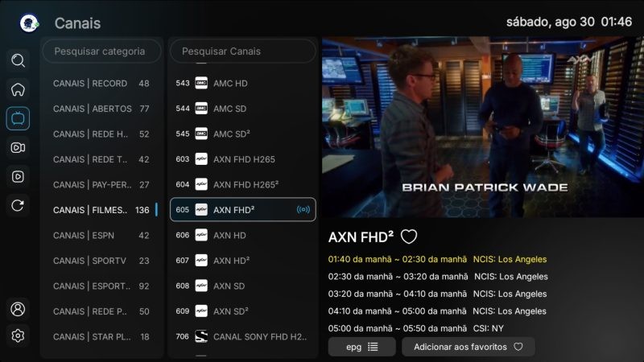The image size is (644, 362).
Task: Click the CANAL SONY FHD channel logo
Action: pyautogui.click(x=201, y=336)
